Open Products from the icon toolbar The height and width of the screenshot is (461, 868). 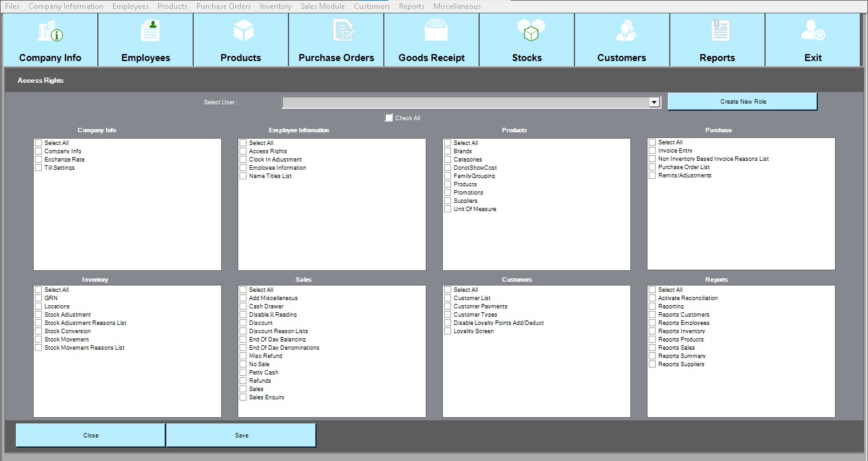click(x=241, y=40)
